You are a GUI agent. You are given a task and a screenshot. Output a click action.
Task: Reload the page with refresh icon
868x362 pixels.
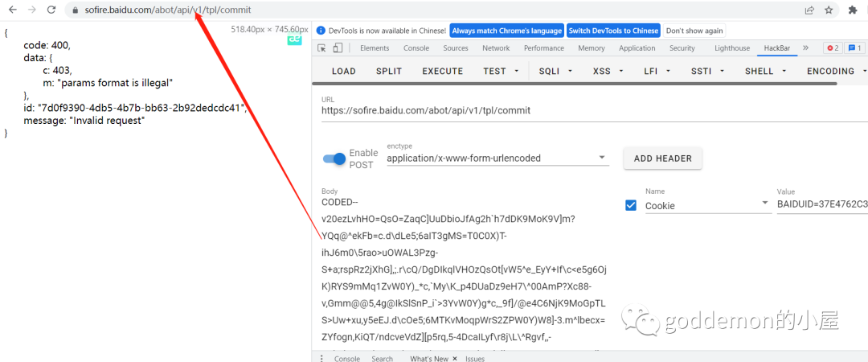[51, 10]
